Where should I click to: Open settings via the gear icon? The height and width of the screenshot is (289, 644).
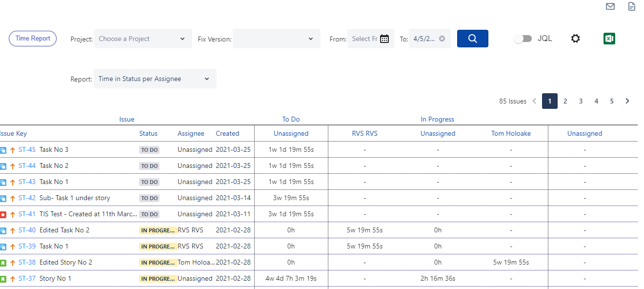[576, 39]
